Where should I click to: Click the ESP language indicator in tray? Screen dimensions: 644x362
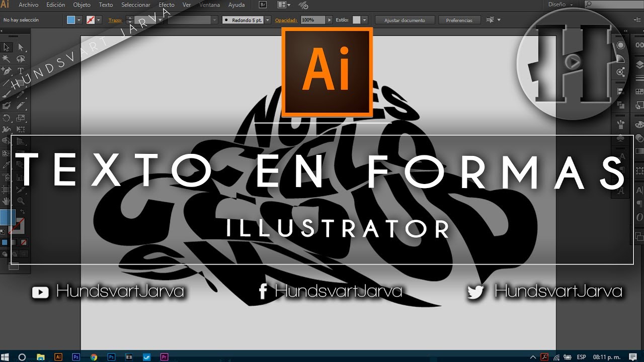coord(581,357)
